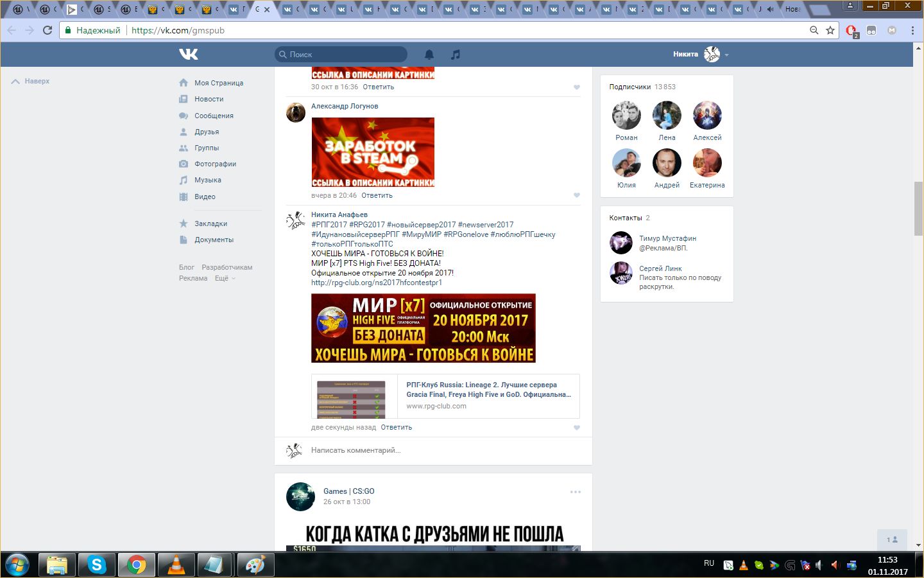Image resolution: width=924 pixels, height=578 pixels.
Task: Open subscriber Андрей's avatar
Action: click(x=667, y=163)
